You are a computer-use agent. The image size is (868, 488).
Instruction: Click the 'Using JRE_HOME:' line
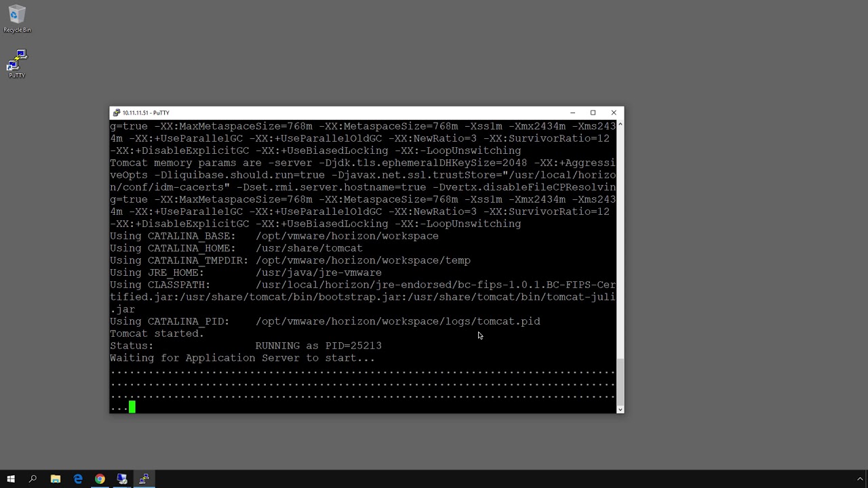click(x=246, y=272)
